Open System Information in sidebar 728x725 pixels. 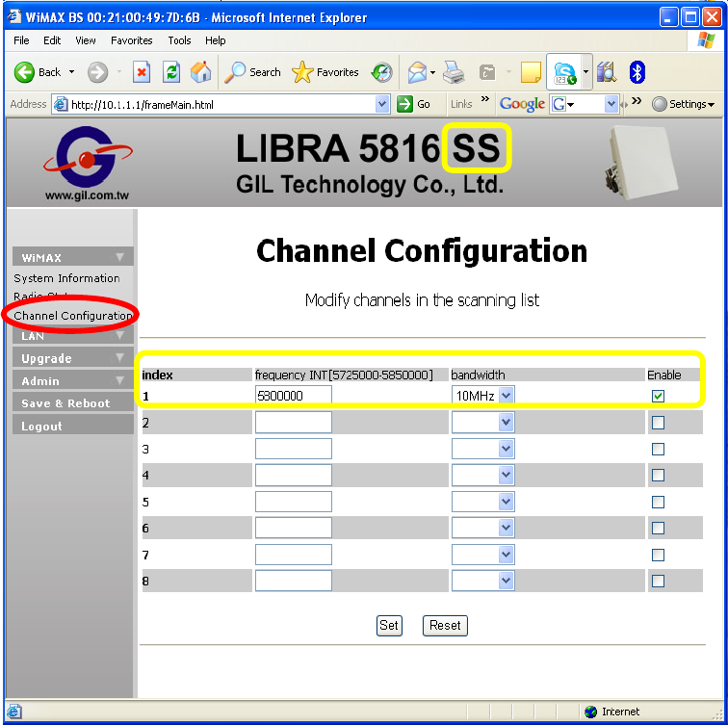pyautogui.click(x=66, y=278)
